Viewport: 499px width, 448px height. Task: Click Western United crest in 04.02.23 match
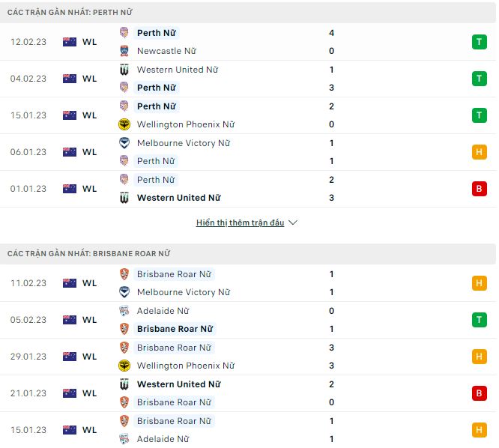tap(124, 70)
